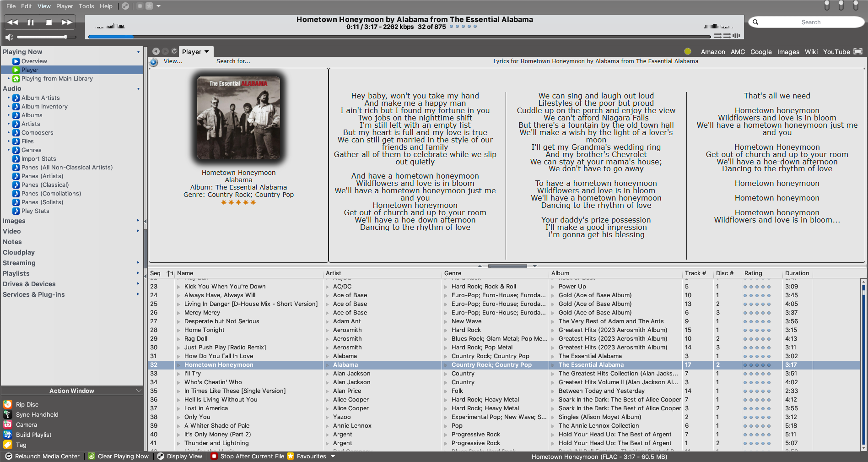This screenshot has width=868, height=462.
Task: Collapse the Action Window with its chevron
Action: click(139, 391)
